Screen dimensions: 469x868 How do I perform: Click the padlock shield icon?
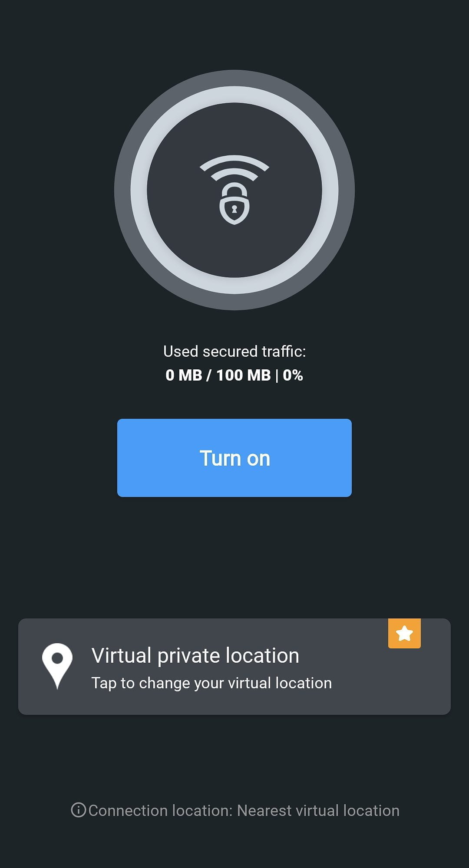(x=234, y=204)
